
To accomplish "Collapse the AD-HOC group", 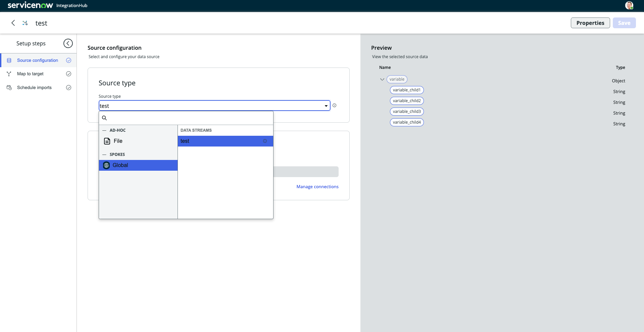I will [104, 130].
